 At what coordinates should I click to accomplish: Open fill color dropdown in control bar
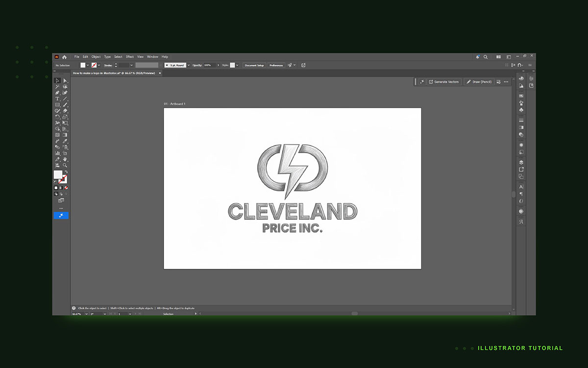coord(88,65)
